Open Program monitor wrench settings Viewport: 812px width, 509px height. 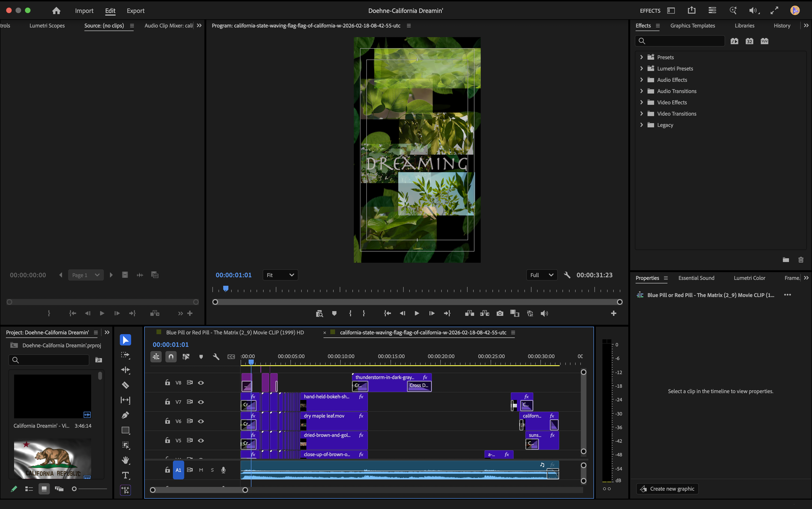pos(567,275)
